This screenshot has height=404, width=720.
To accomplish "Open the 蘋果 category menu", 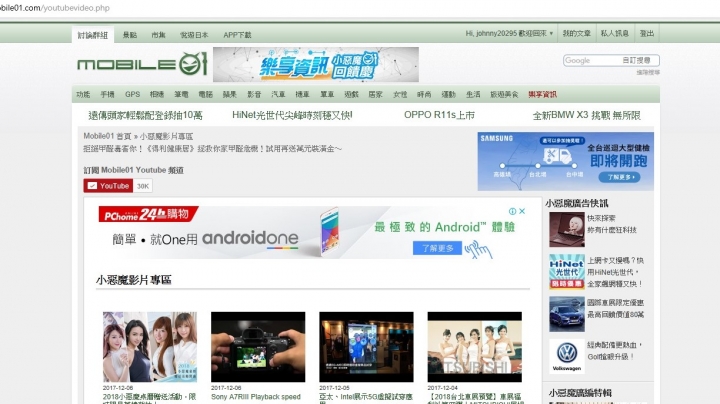I will pyautogui.click(x=230, y=94).
